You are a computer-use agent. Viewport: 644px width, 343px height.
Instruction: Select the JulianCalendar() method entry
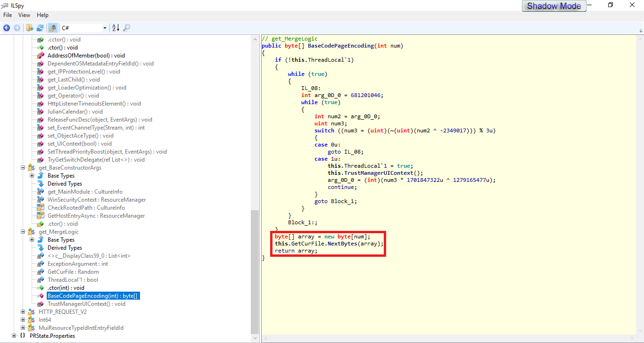[x=75, y=112]
